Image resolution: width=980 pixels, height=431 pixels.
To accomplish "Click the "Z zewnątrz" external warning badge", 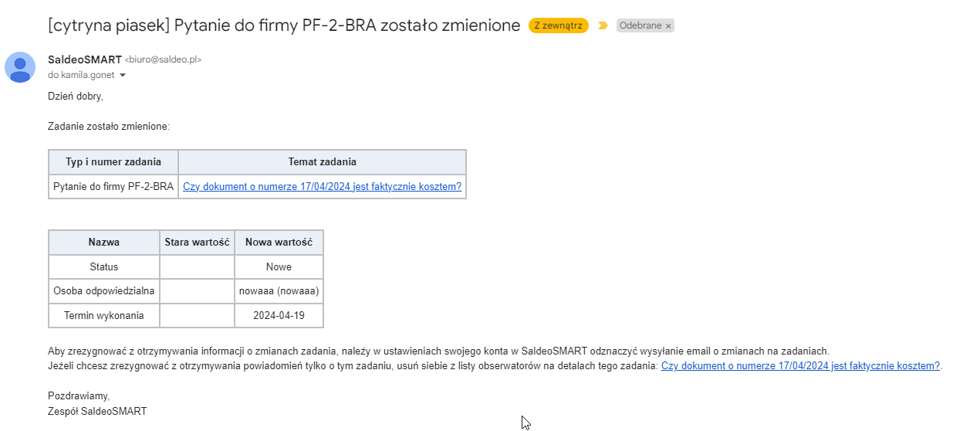I will 559,25.
